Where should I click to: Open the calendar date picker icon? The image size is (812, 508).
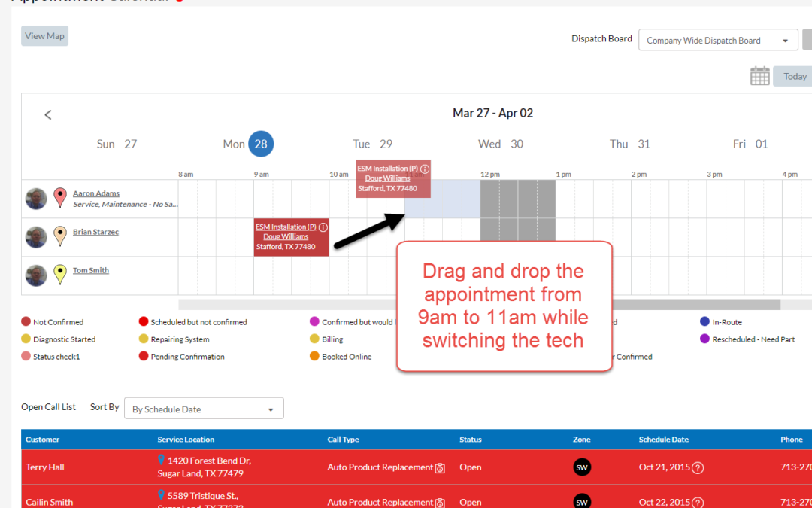pos(759,76)
